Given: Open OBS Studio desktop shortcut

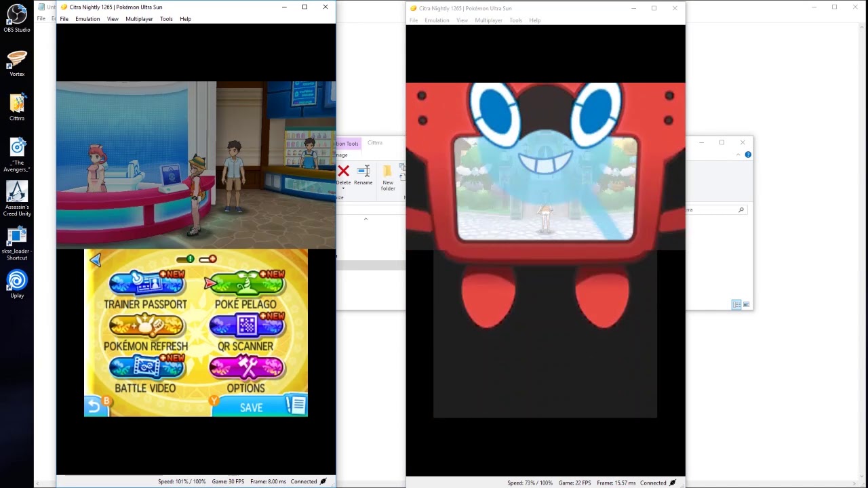Looking at the screenshot, I should click(x=17, y=18).
